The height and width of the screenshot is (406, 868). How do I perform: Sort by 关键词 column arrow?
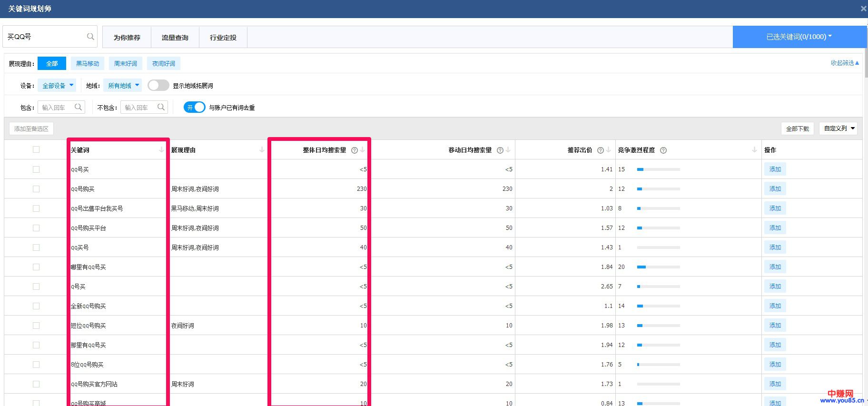coord(161,150)
